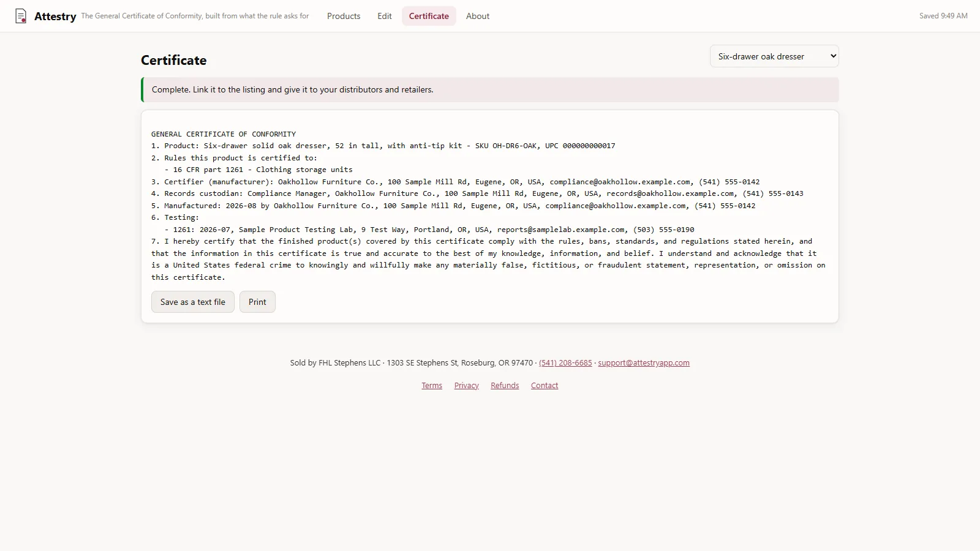This screenshot has width=980, height=551.
Task: Click the line 1 Product description
Action: [383, 146]
